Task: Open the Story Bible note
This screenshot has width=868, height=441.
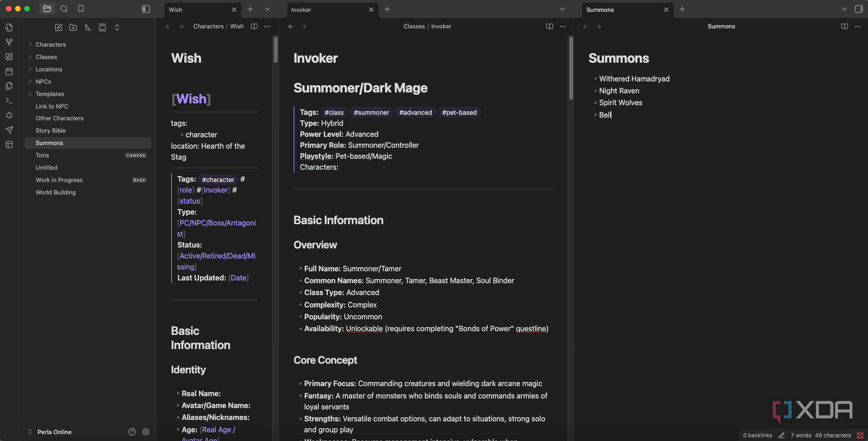Action: click(x=51, y=131)
